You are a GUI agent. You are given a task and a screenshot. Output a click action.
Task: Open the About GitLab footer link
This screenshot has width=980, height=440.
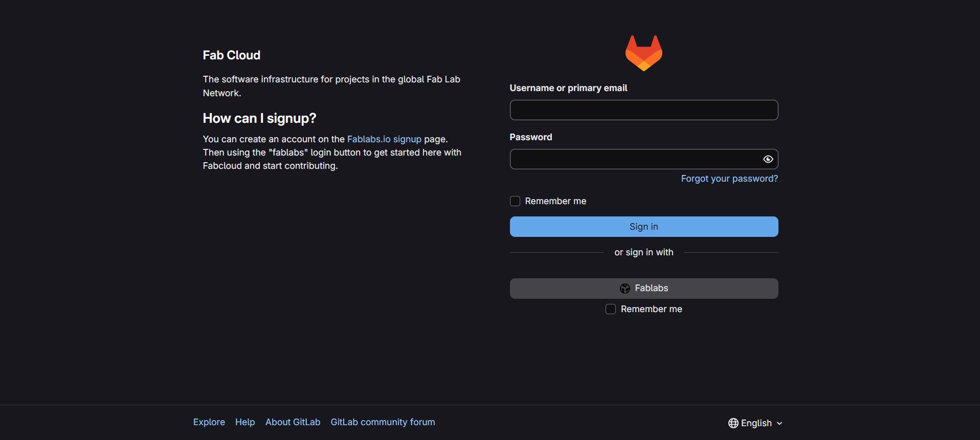pos(293,422)
